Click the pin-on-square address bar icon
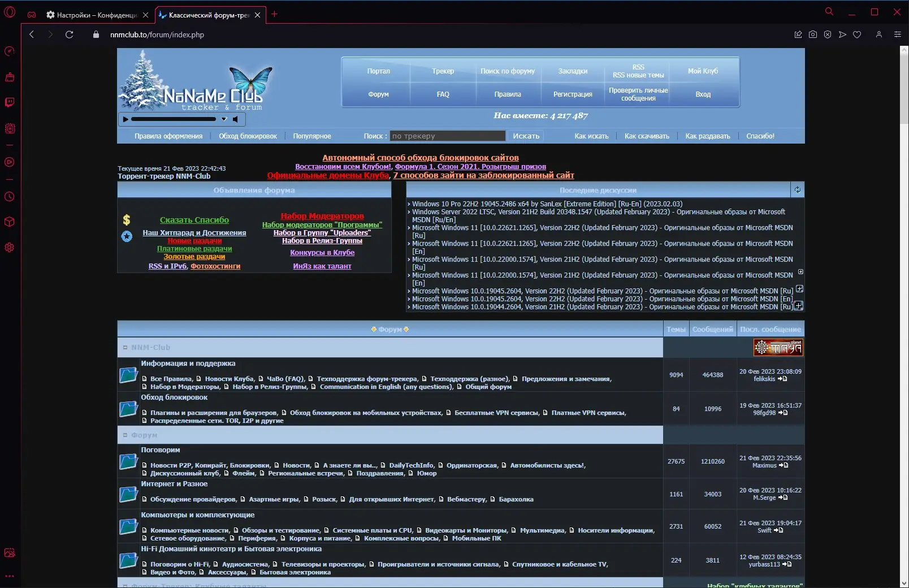The height and width of the screenshot is (588, 909). [798, 34]
